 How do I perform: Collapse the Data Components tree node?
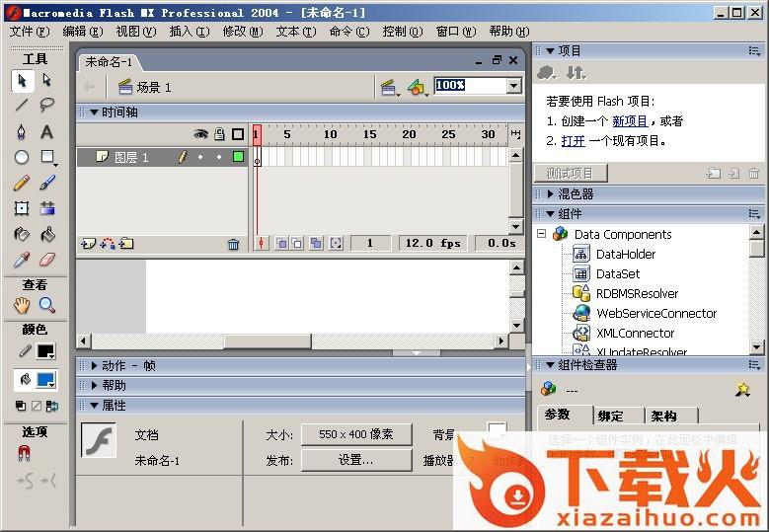point(541,233)
